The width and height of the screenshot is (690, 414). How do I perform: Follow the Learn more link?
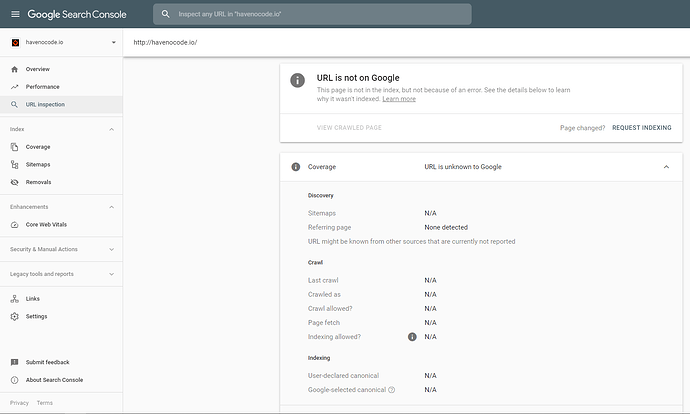pos(399,99)
